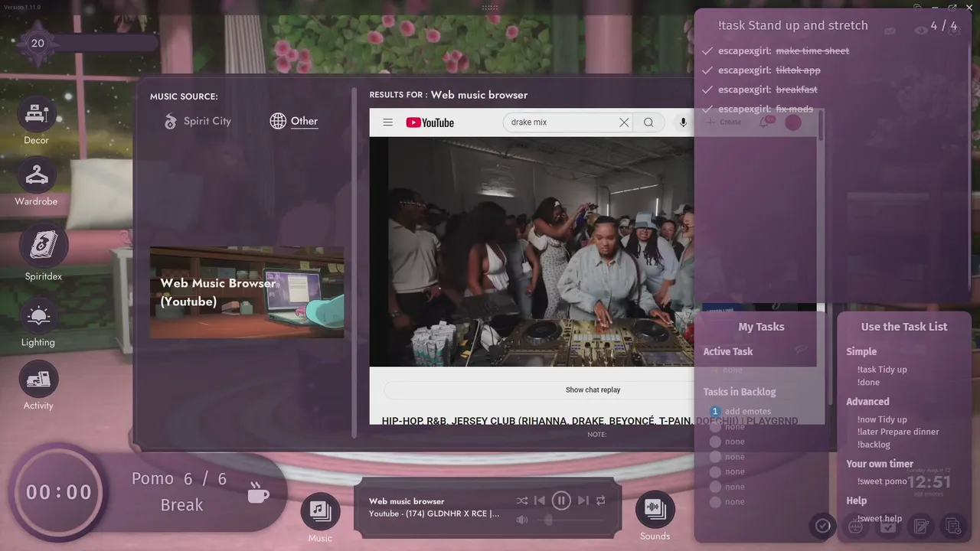Click the !now Tidy up command text
The image size is (980, 551).
pyautogui.click(x=882, y=419)
